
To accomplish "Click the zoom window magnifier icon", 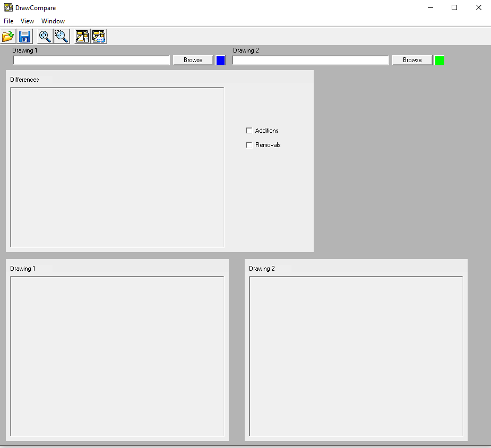I will coord(62,36).
